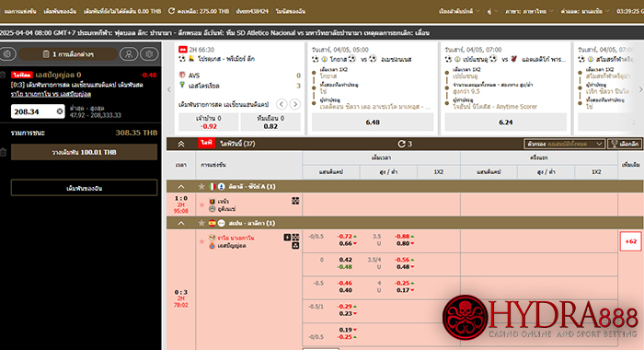Open the field view icon for the Genoa match

(x=295, y=201)
